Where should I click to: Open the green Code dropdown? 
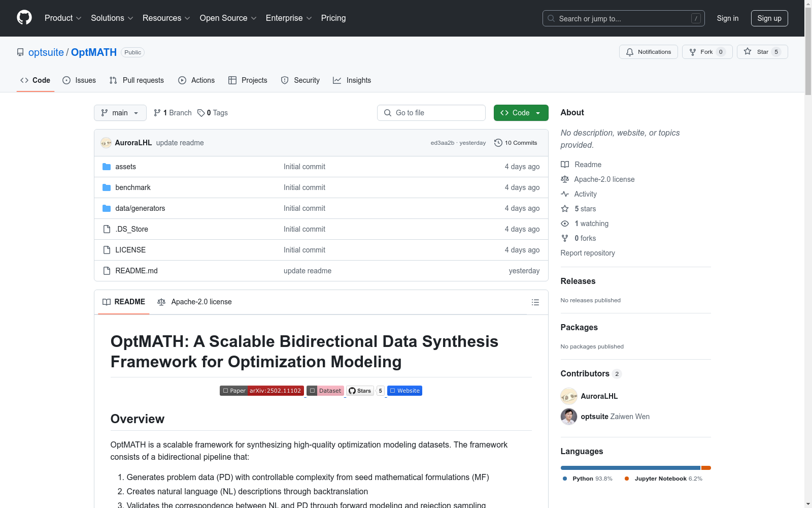(x=521, y=113)
